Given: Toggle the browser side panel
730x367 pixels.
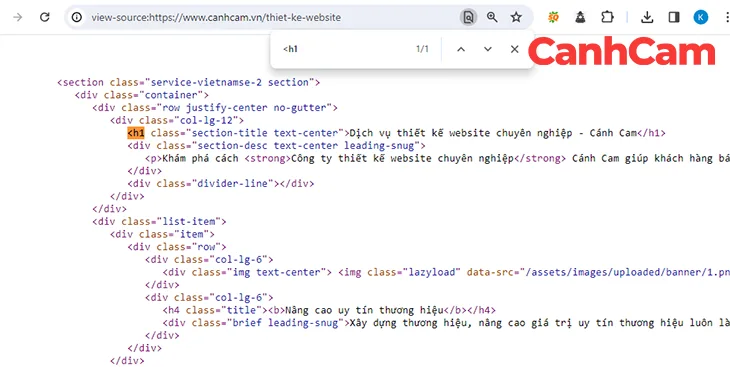Looking at the screenshot, I should tap(674, 18).
